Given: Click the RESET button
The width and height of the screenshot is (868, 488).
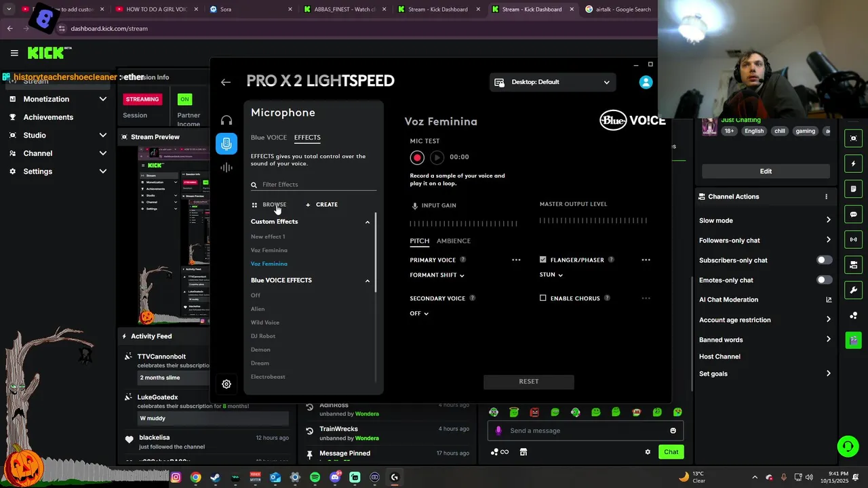Looking at the screenshot, I should [x=529, y=382].
